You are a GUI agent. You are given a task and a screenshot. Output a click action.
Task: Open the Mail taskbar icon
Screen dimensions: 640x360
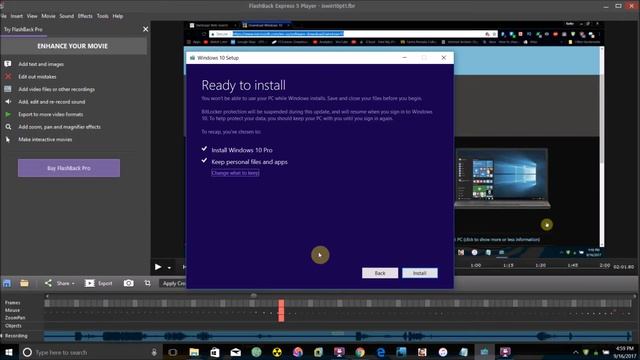(x=236, y=352)
